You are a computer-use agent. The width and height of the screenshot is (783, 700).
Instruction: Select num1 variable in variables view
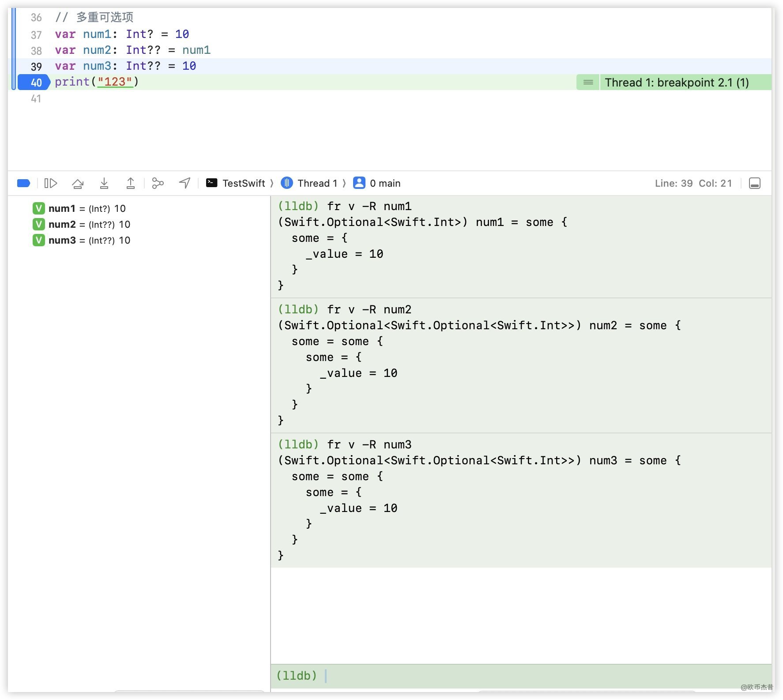(x=62, y=208)
